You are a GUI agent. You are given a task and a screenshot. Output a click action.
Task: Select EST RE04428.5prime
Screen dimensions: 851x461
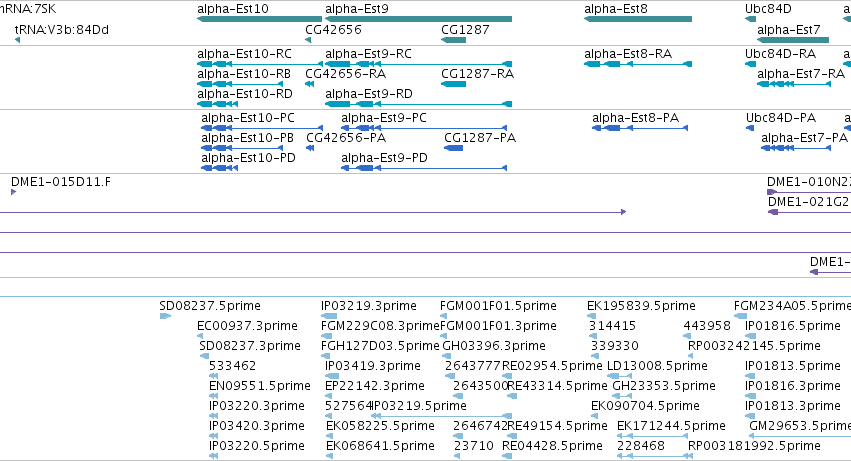tap(552, 446)
